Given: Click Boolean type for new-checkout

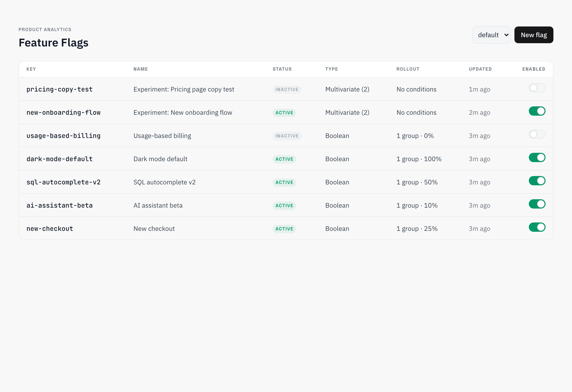Looking at the screenshot, I should 337,229.
